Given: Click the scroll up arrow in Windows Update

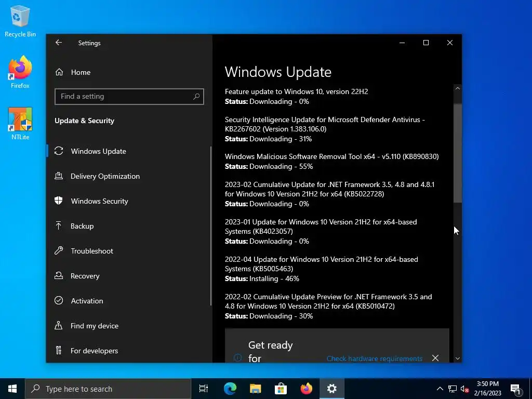Looking at the screenshot, I should (457, 88).
